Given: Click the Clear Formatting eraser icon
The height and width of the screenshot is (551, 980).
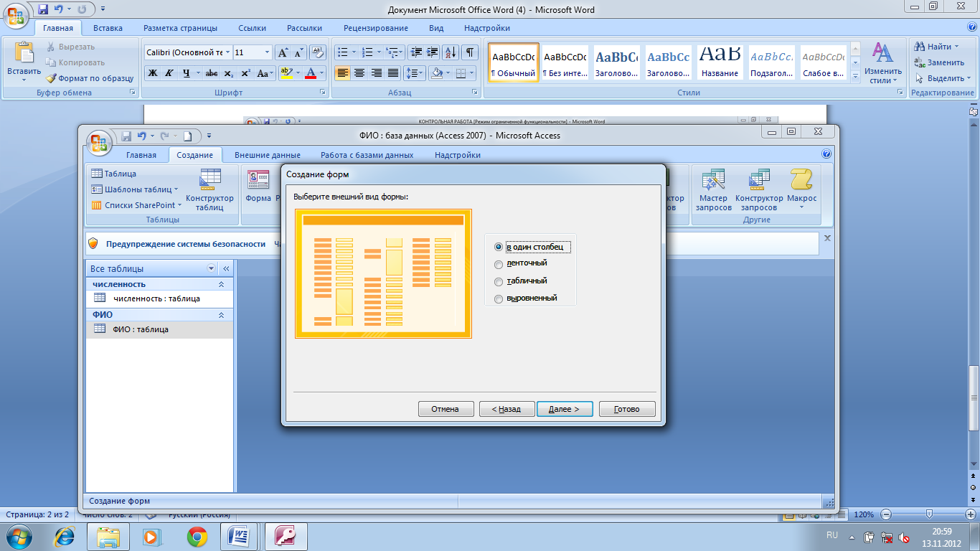Looking at the screenshot, I should [x=319, y=52].
